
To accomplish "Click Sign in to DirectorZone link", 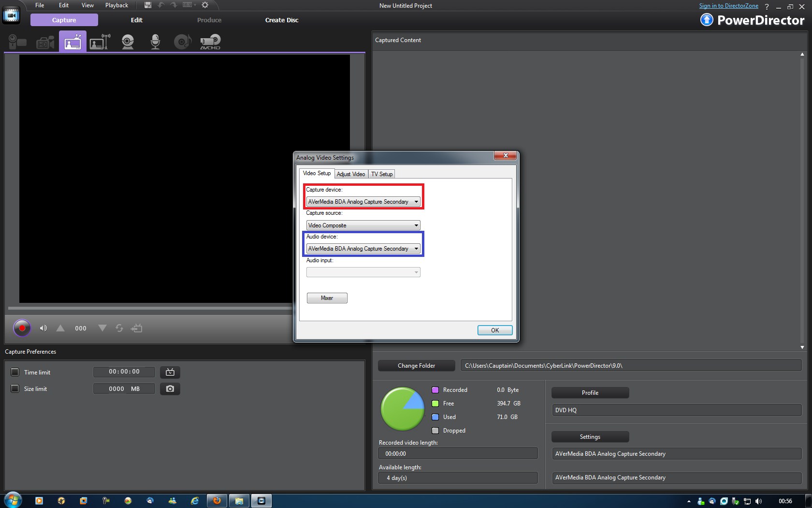I will click(729, 6).
